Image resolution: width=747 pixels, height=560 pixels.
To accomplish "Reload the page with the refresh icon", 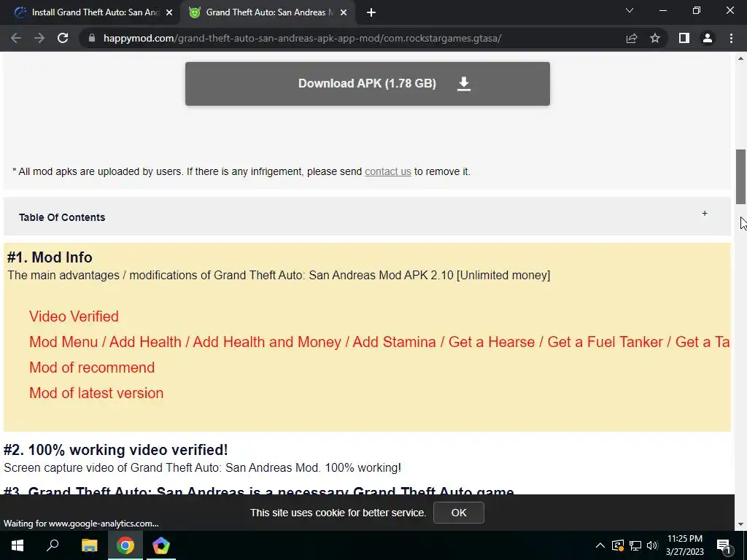I will 63,38.
